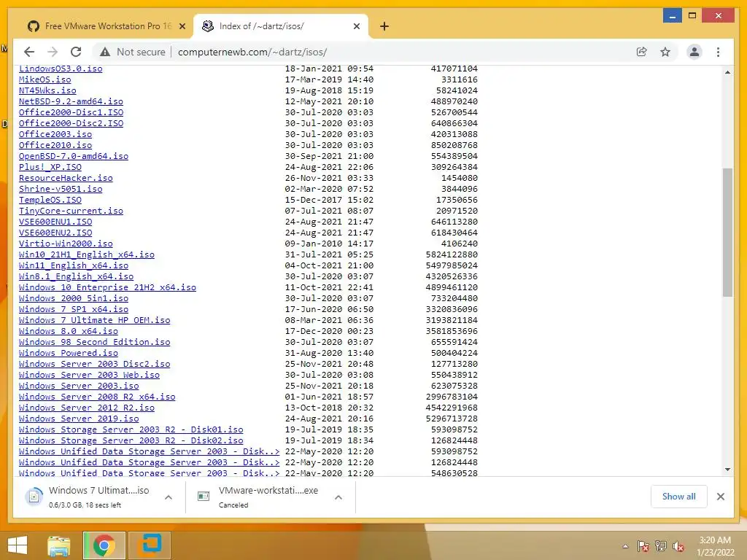
Task: Click the scrollbar up arrow
Action: 727,72
